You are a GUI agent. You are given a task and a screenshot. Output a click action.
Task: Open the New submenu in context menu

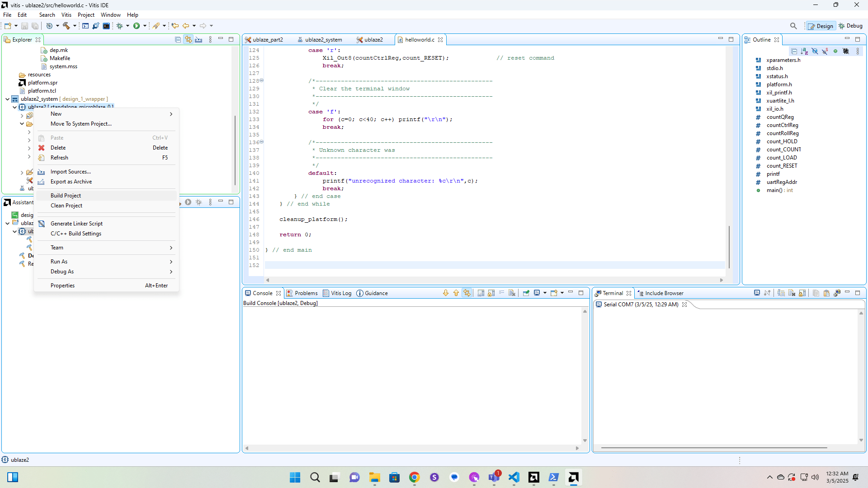pyautogui.click(x=56, y=113)
